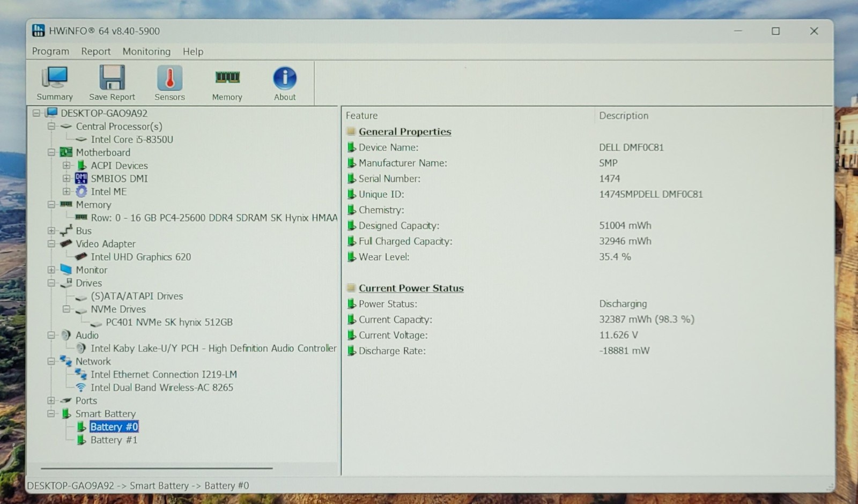Select SMBIOS DMI in the tree

[119, 179]
